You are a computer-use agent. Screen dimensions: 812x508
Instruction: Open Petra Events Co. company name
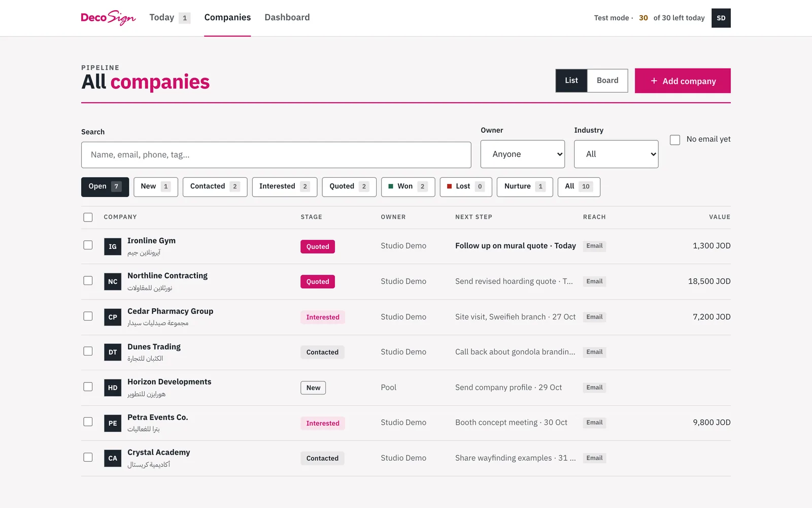pyautogui.click(x=158, y=418)
